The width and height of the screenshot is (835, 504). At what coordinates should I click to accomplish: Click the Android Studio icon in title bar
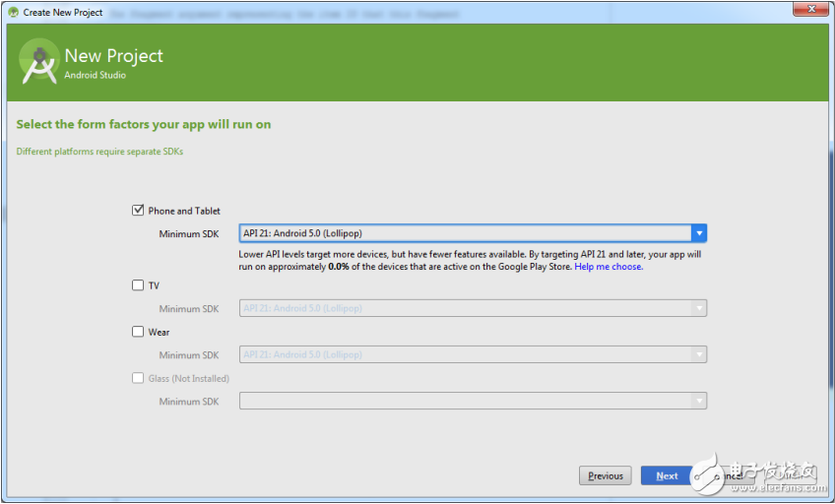coord(14,12)
